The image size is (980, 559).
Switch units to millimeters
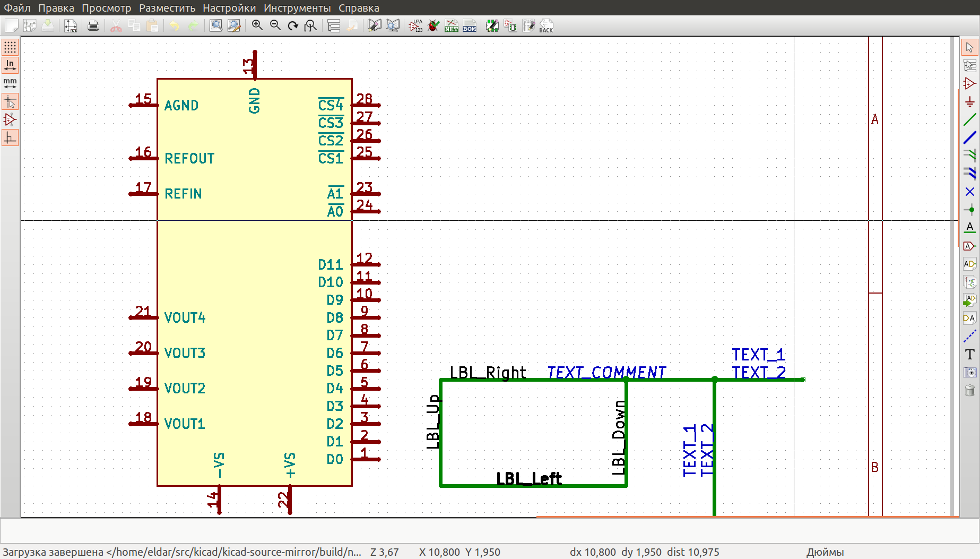[10, 83]
